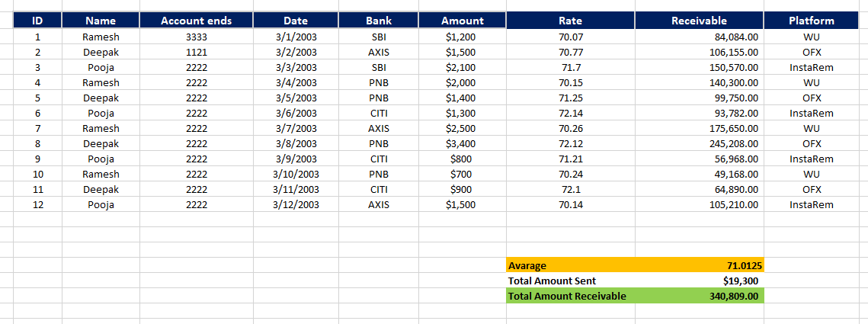Click the Bank header cell
868x324 pixels.
[379, 21]
